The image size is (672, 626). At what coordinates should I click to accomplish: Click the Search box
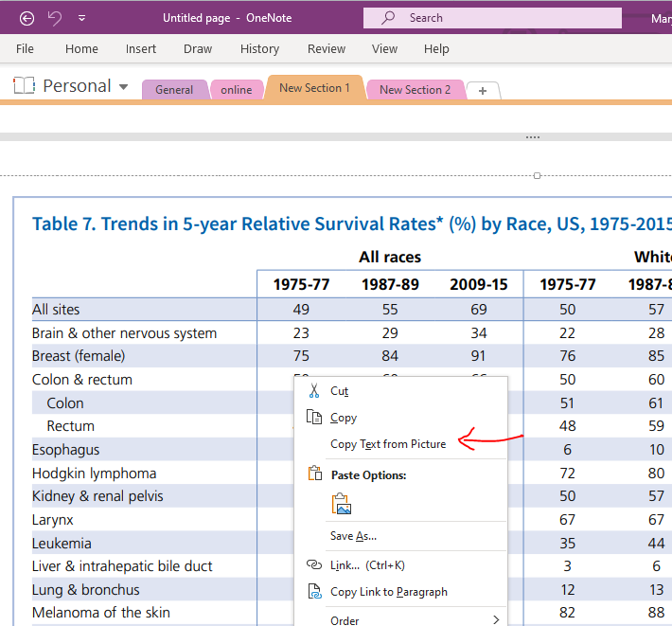[492, 18]
